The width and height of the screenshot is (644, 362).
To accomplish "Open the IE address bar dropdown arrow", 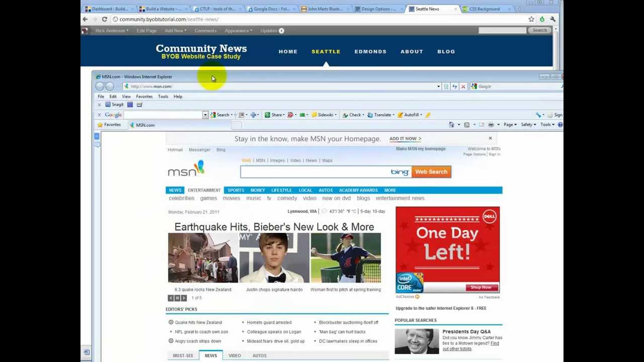I will pos(438,86).
